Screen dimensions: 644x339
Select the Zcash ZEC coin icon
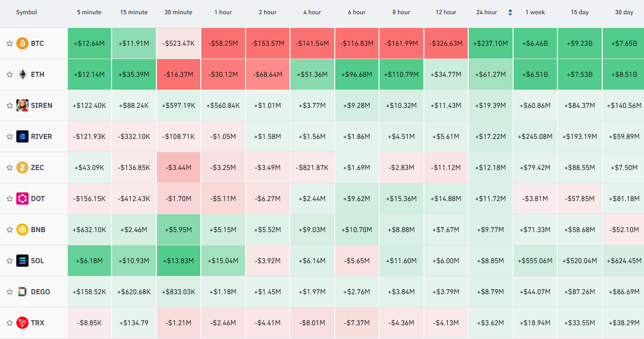click(22, 167)
